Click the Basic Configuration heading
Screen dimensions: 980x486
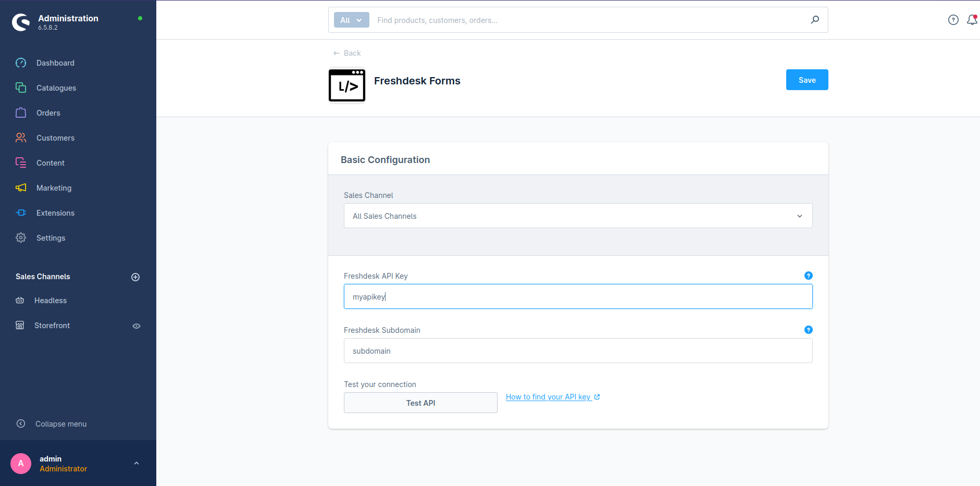(386, 160)
